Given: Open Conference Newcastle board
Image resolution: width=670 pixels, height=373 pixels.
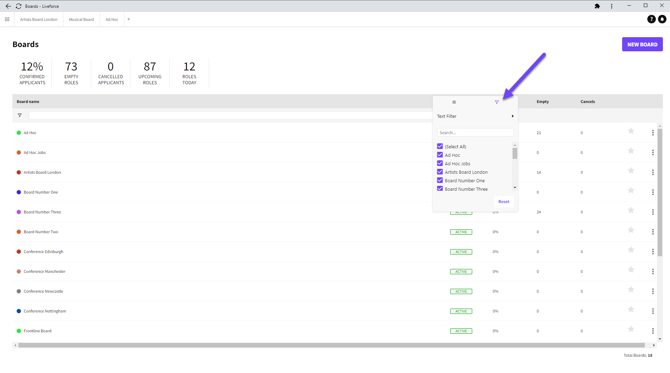Looking at the screenshot, I should (x=43, y=291).
